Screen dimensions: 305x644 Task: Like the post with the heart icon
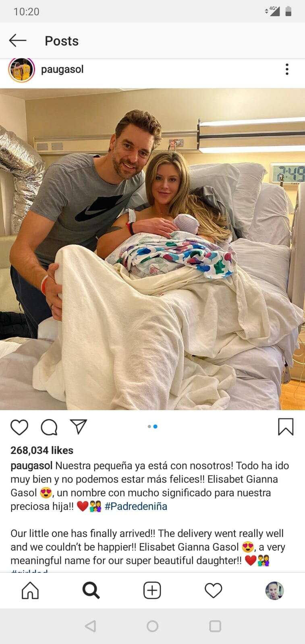(x=19, y=427)
